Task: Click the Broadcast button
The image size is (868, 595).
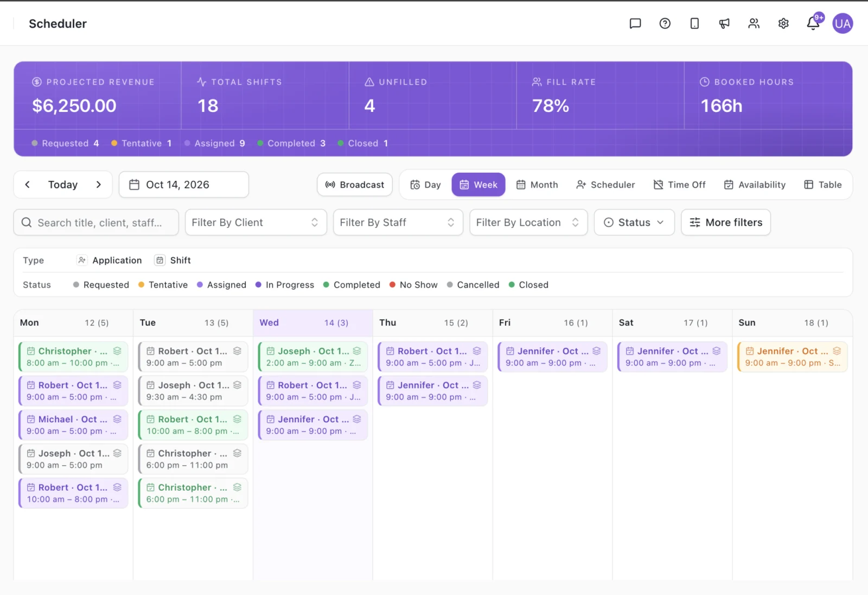Action: coord(355,185)
